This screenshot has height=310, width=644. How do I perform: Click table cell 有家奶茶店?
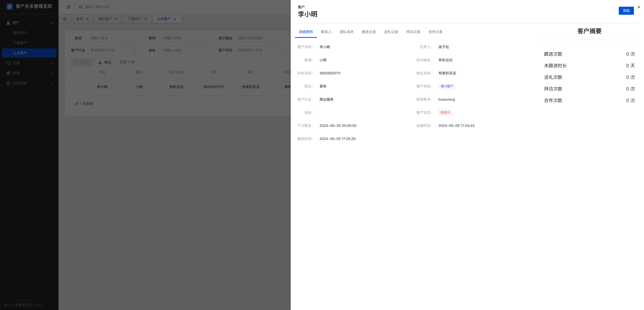click(251, 87)
